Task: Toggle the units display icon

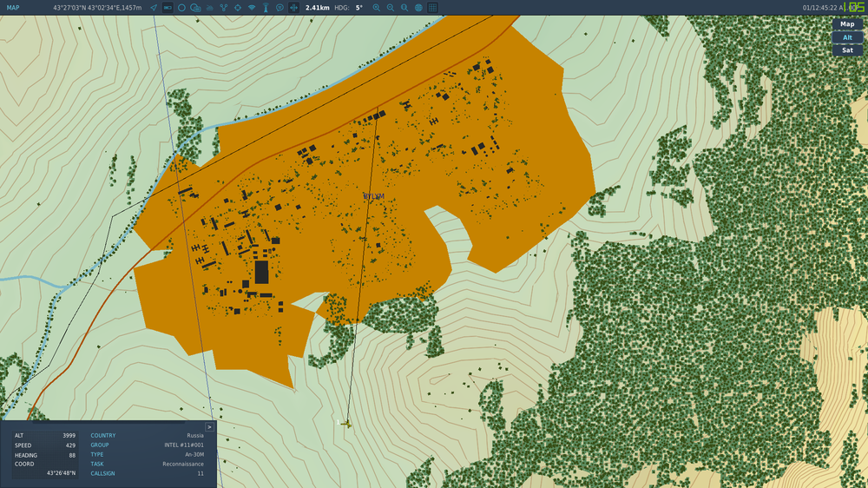Action: [168, 7]
